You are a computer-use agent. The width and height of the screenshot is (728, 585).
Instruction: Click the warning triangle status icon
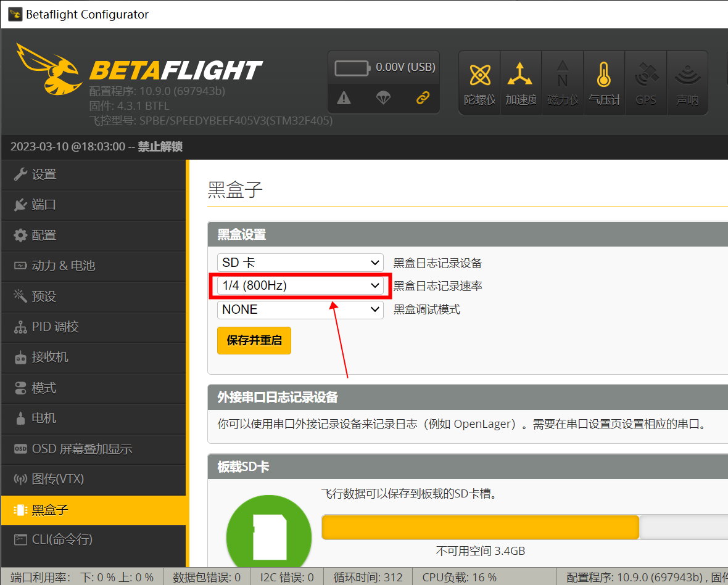[x=344, y=98]
